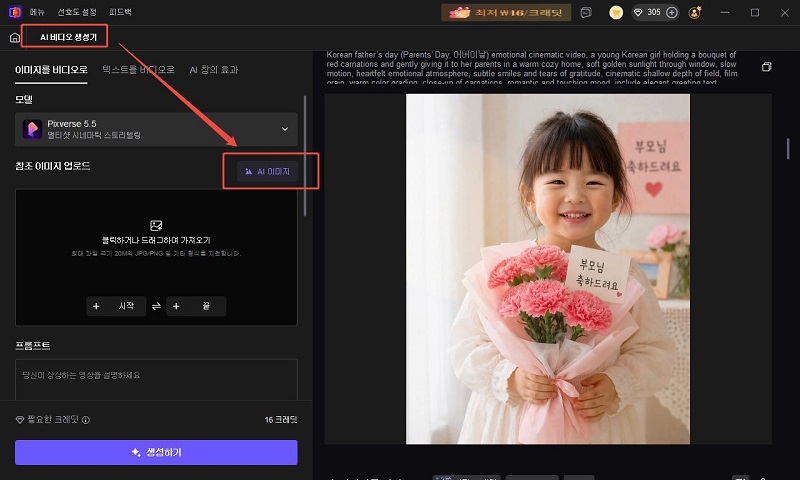
Task: Open 선호도 설정 menu
Action: click(x=77, y=12)
